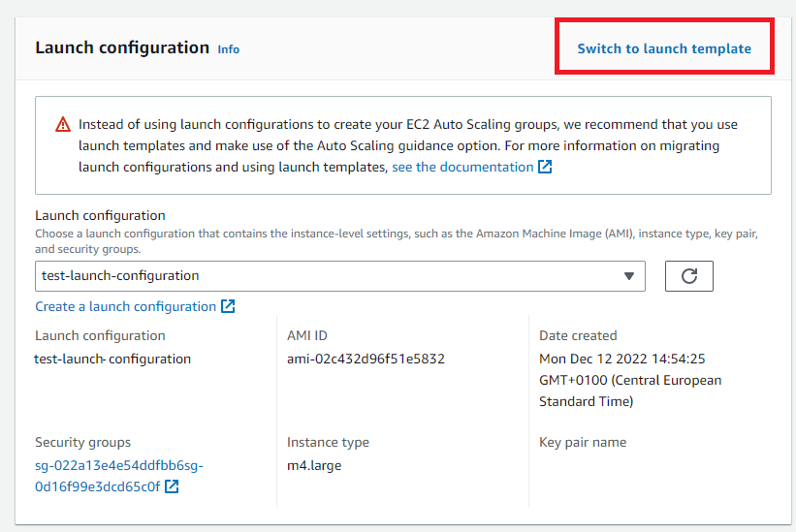The height and width of the screenshot is (532, 796).
Task: Click the 'Launch configuration' panel heading
Action: 122,47
